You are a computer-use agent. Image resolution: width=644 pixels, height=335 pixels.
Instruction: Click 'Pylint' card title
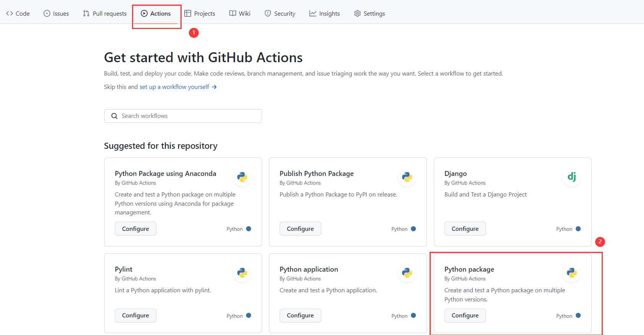(x=124, y=269)
